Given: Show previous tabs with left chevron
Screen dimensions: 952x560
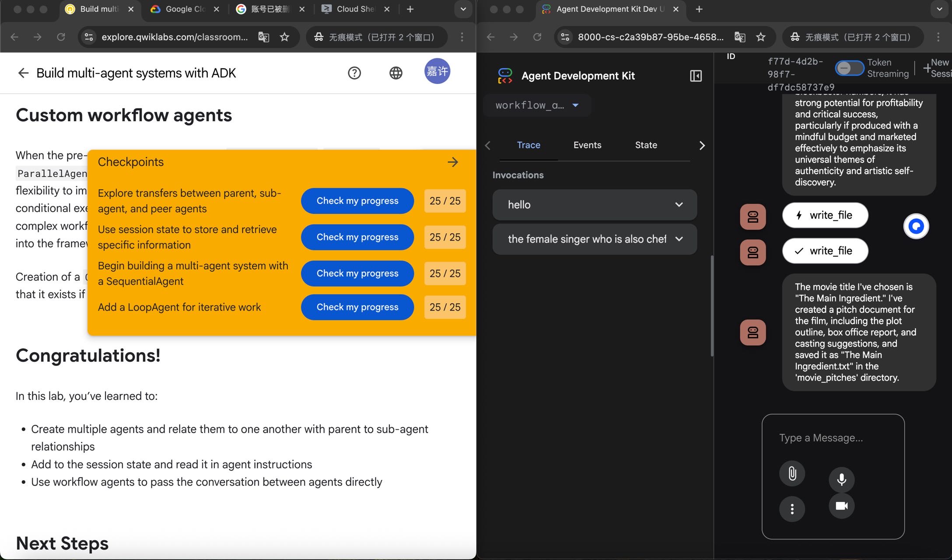Looking at the screenshot, I should coord(488,146).
